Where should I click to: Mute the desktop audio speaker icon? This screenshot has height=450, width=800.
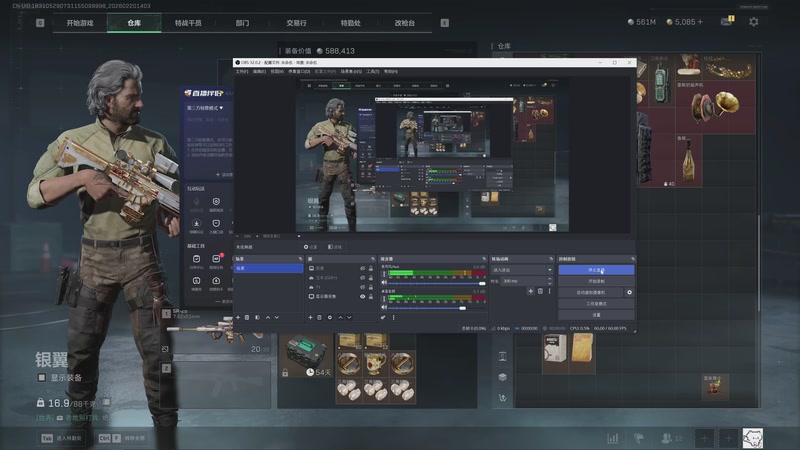pos(384,308)
